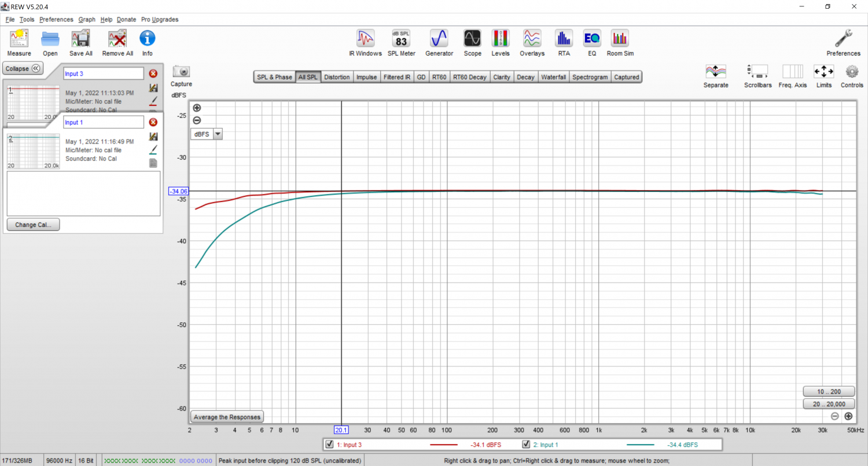The height and width of the screenshot is (466, 868).
Task: Open graph Controls gear
Action: click(x=852, y=72)
